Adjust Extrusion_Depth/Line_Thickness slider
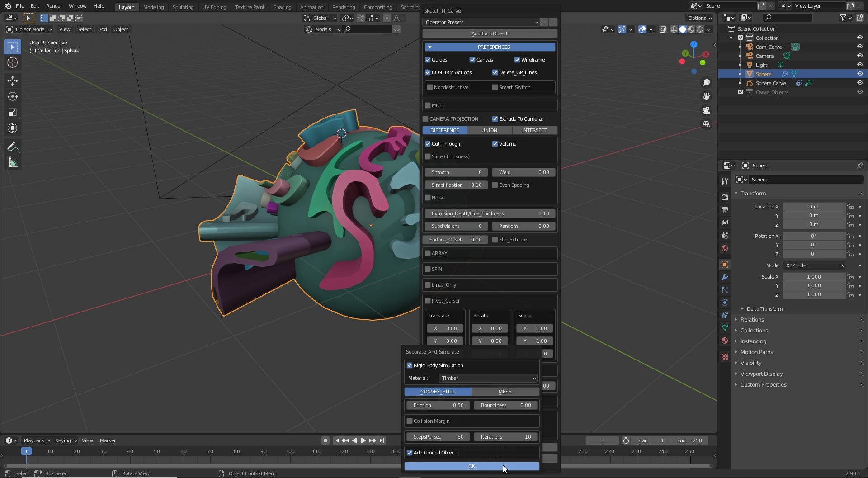The height and width of the screenshot is (478, 868). pyautogui.click(x=490, y=213)
